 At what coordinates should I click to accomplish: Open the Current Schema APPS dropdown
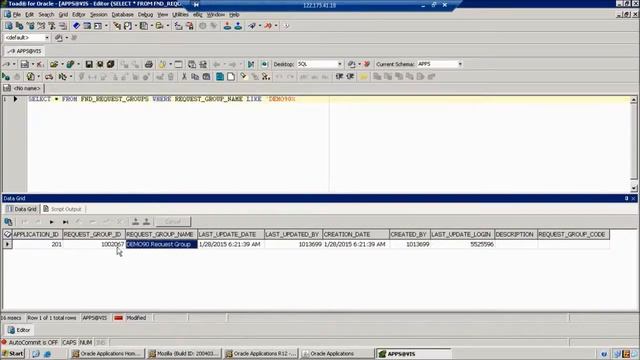(460, 64)
